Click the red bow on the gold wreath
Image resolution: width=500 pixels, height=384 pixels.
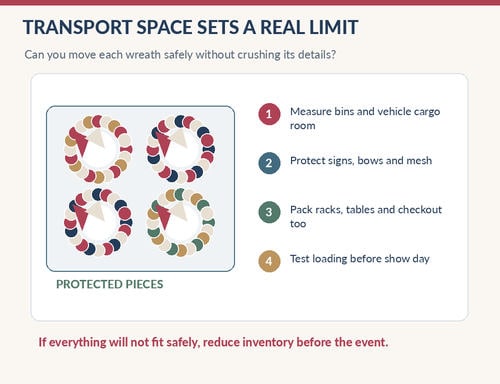click(x=80, y=142)
